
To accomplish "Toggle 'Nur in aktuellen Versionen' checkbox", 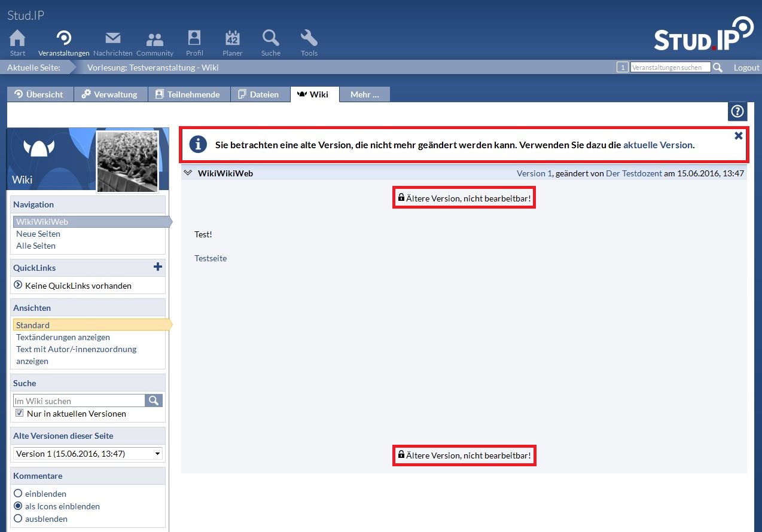I will [20, 413].
